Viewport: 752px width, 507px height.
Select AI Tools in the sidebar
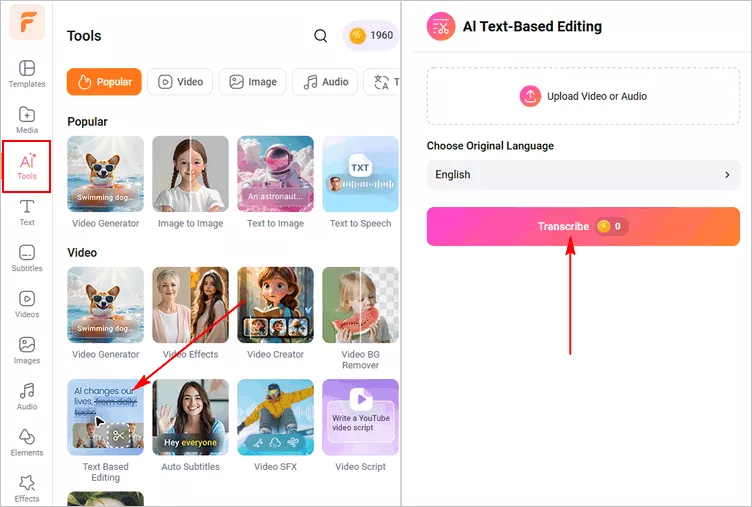pos(27,166)
